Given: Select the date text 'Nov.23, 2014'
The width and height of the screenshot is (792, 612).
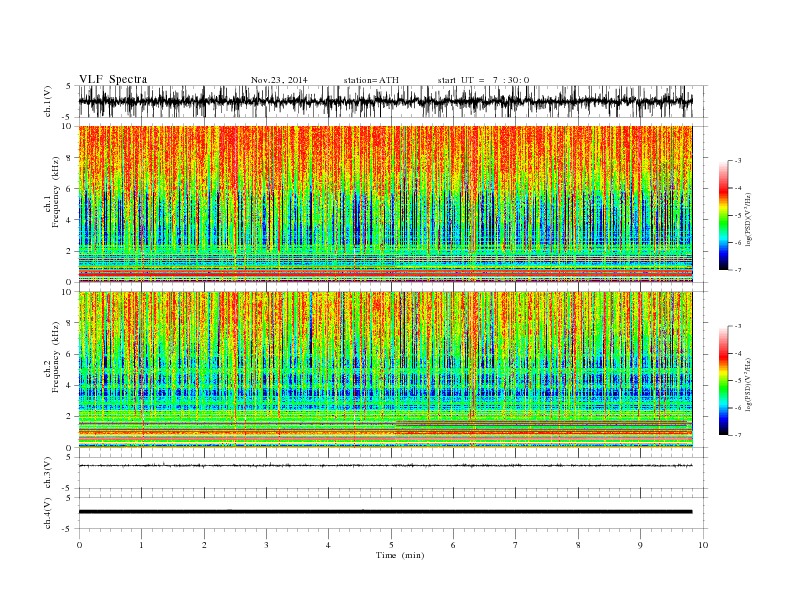Looking at the screenshot, I should click(x=279, y=80).
